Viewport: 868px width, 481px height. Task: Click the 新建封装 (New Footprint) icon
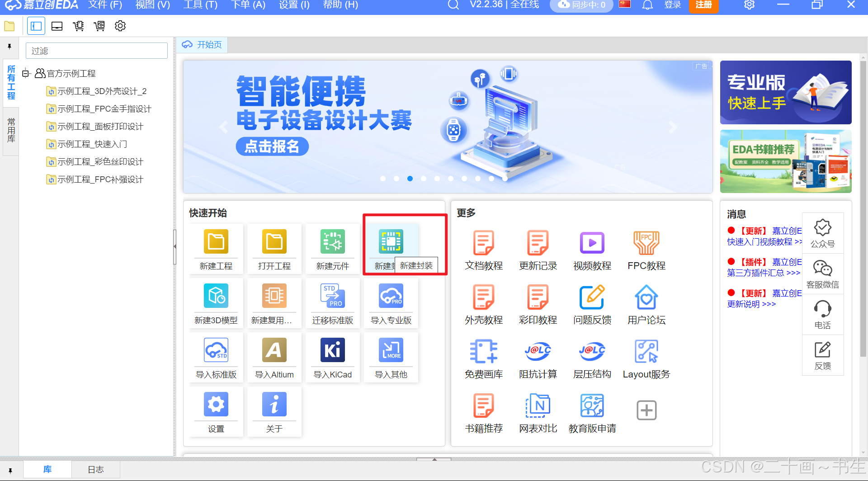(x=391, y=242)
